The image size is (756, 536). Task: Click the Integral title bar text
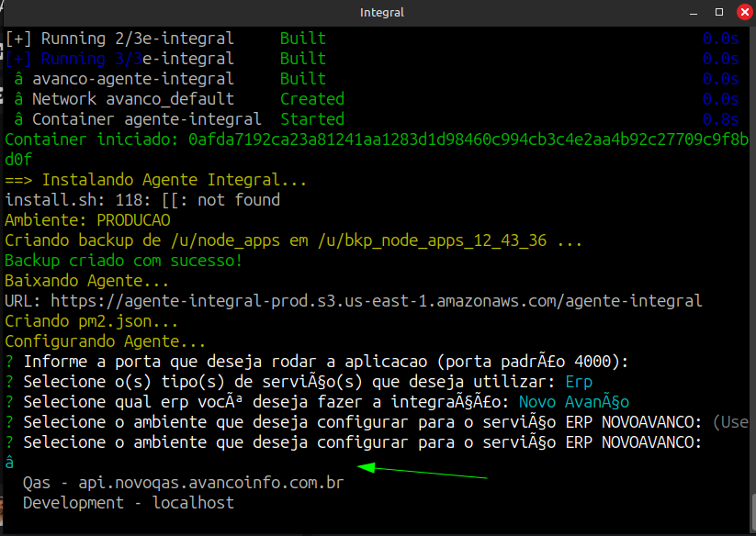click(x=382, y=13)
